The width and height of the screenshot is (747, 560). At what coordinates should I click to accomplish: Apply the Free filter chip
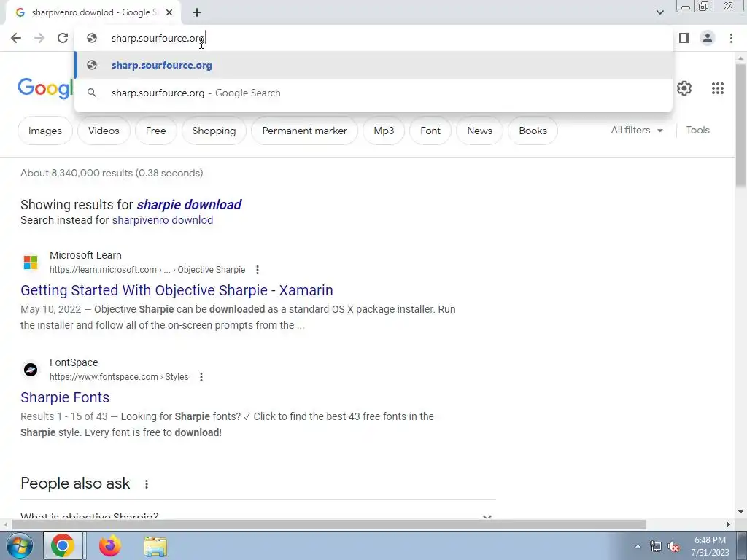(x=156, y=131)
